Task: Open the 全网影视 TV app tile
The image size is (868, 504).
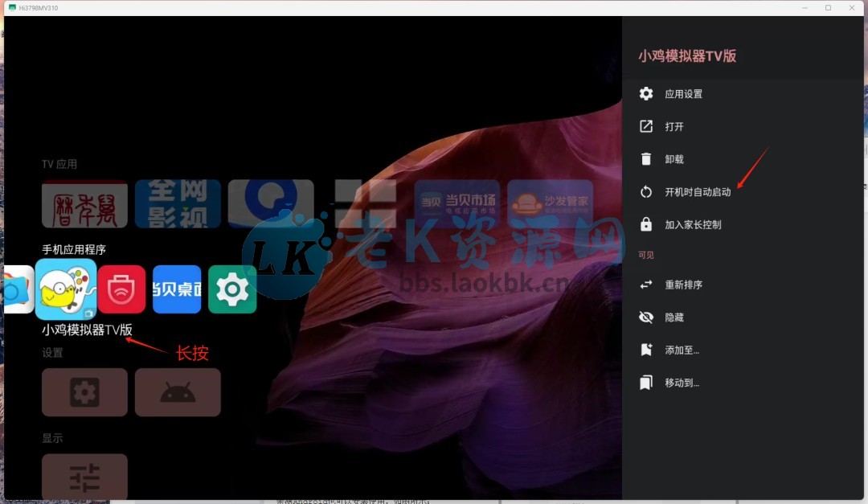Action: click(178, 204)
